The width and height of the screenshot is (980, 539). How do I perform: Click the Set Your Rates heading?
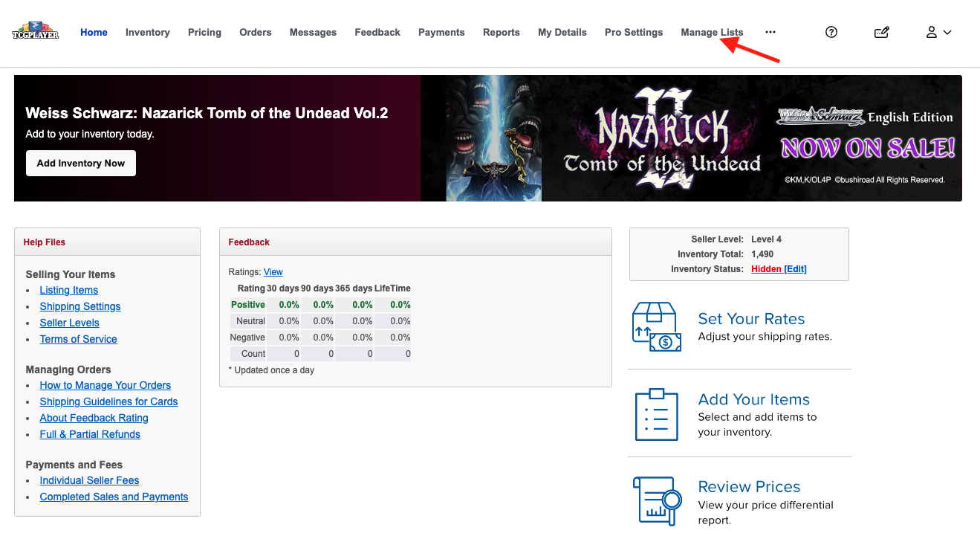(x=751, y=319)
